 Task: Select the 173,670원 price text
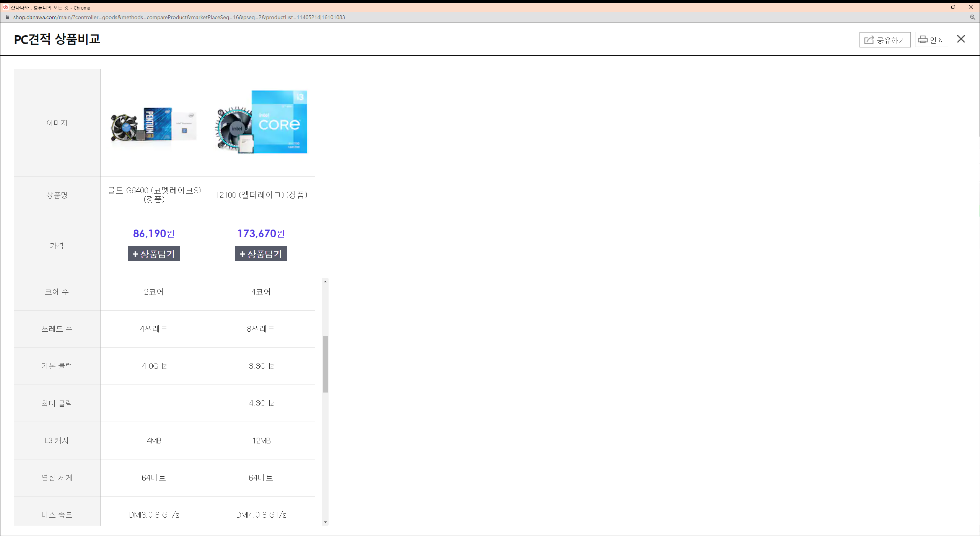coord(261,233)
